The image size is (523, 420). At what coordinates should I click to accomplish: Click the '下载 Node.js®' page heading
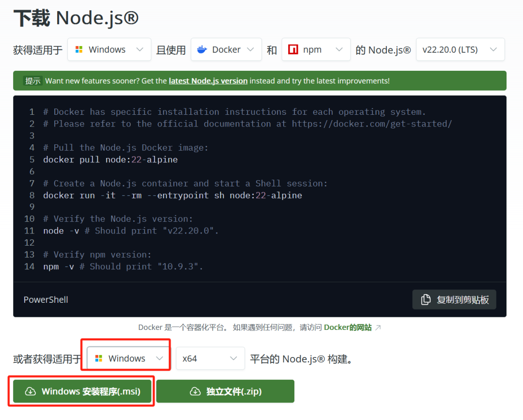(x=76, y=18)
